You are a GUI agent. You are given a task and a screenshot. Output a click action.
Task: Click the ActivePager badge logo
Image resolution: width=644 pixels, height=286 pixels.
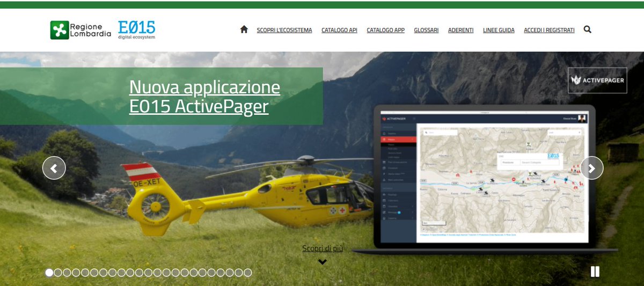(597, 80)
